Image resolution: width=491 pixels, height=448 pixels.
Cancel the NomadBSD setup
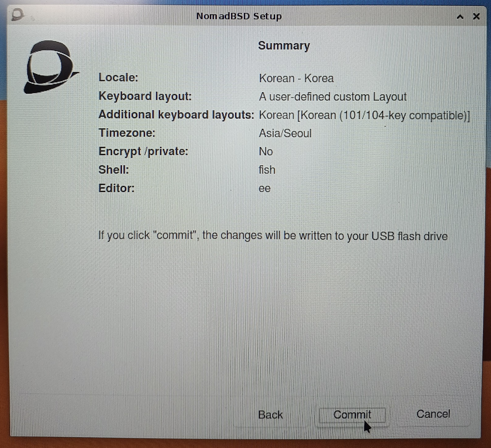point(433,414)
